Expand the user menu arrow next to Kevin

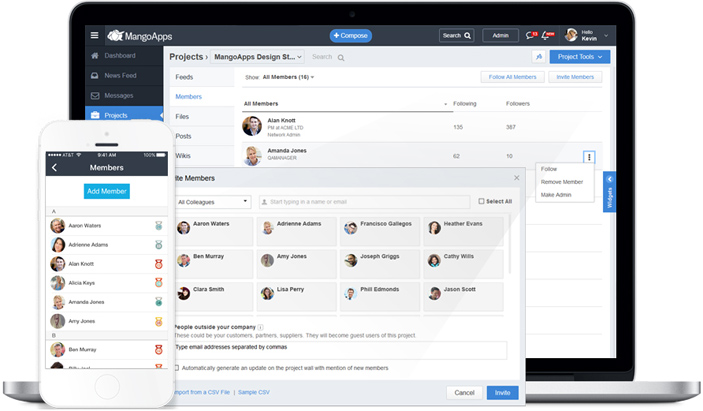(606, 35)
